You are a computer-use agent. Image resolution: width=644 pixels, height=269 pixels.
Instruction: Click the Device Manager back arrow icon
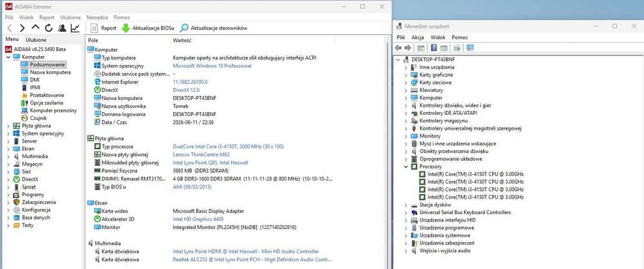398,48
